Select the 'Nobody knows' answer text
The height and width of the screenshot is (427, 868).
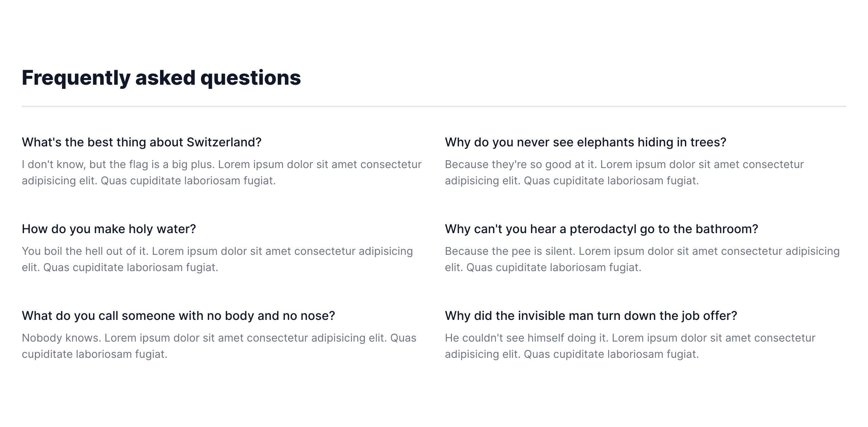point(219,346)
